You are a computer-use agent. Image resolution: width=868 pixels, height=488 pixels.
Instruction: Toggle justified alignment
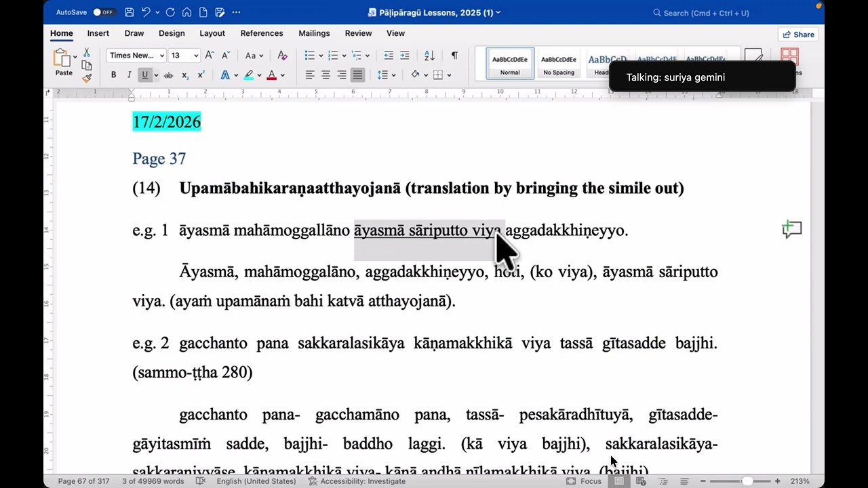(x=357, y=75)
